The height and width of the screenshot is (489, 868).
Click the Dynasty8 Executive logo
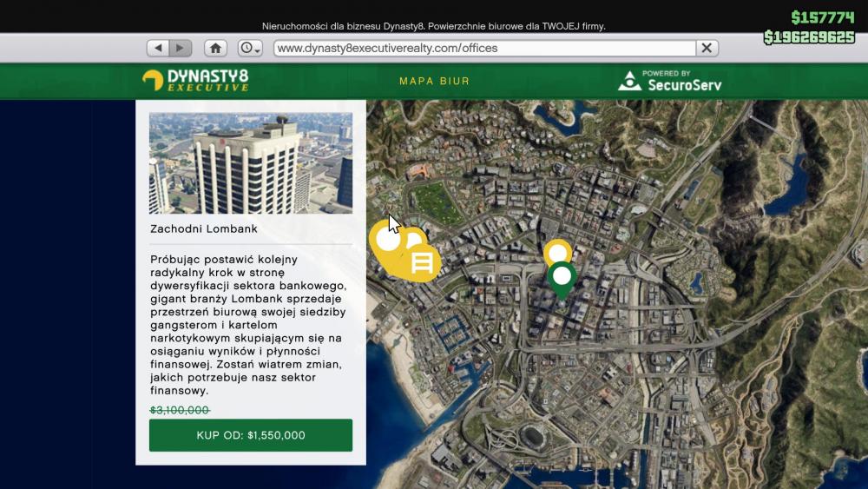[195, 80]
